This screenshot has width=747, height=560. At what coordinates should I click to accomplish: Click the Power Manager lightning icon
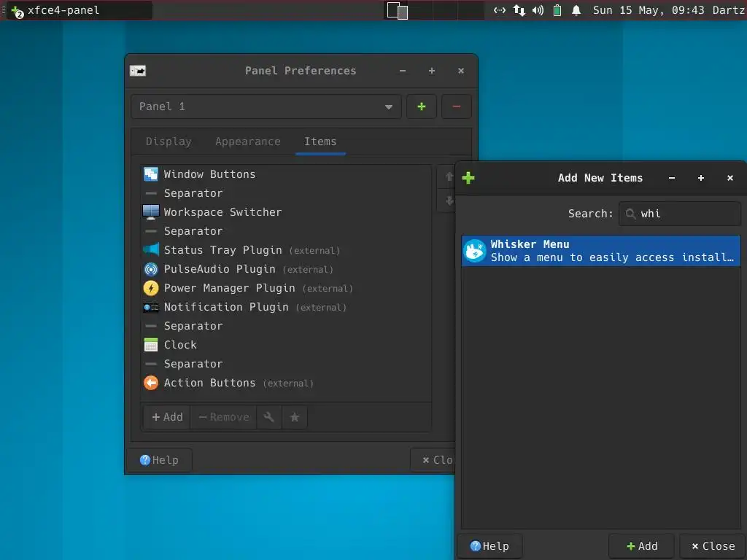point(150,288)
